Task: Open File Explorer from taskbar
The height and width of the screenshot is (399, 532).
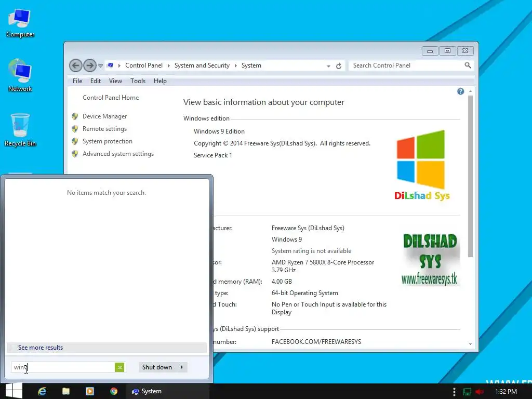Action: [66, 391]
